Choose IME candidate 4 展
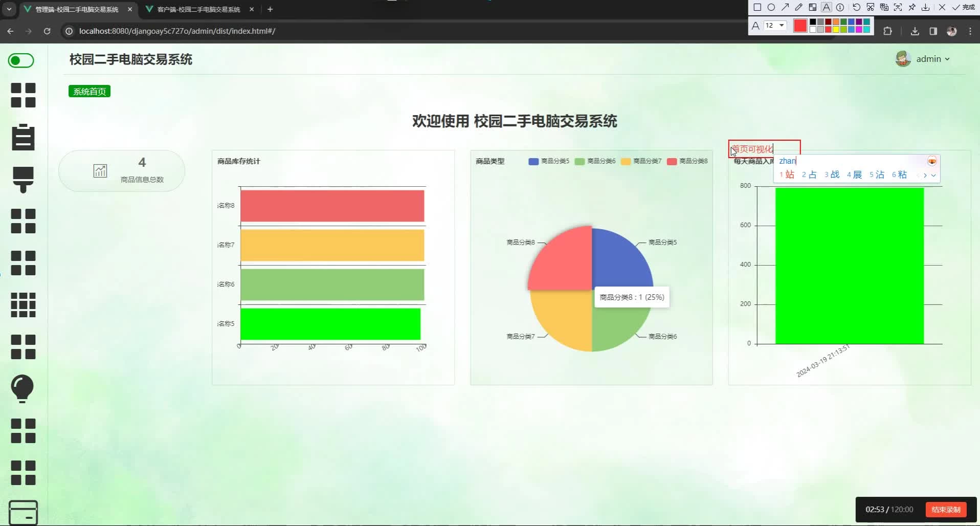This screenshot has width=980, height=526. tap(855, 175)
